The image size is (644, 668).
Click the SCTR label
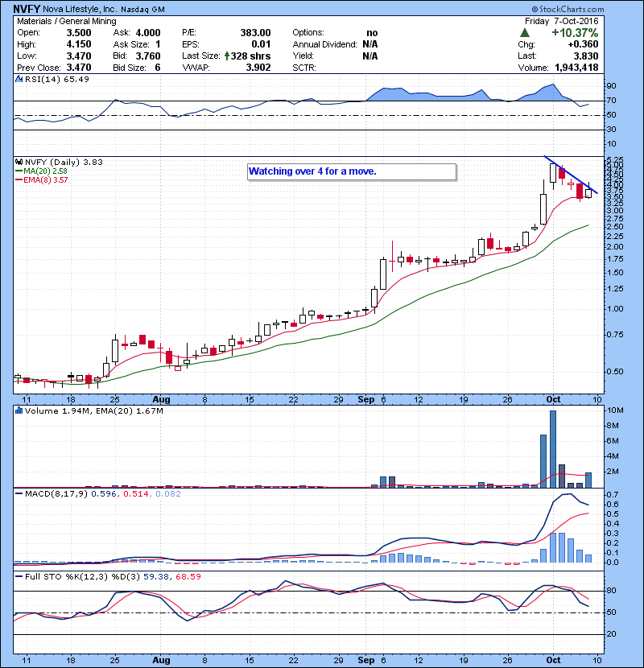point(304,68)
